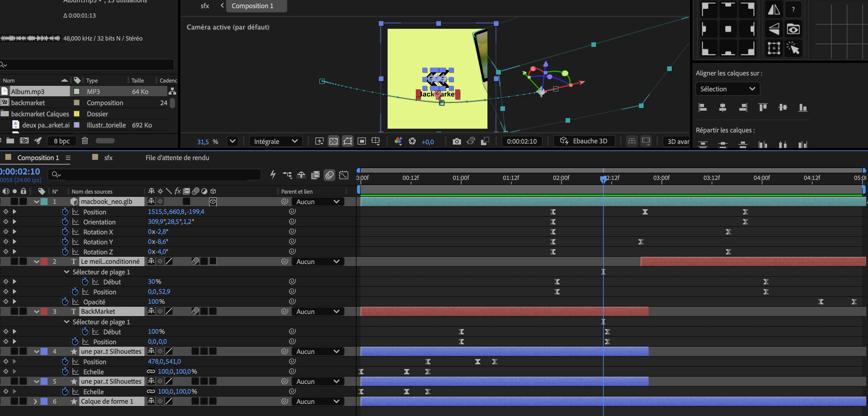868x416 pixels.
Task: Open the graph editor icon in the timeline
Action: click(344, 175)
